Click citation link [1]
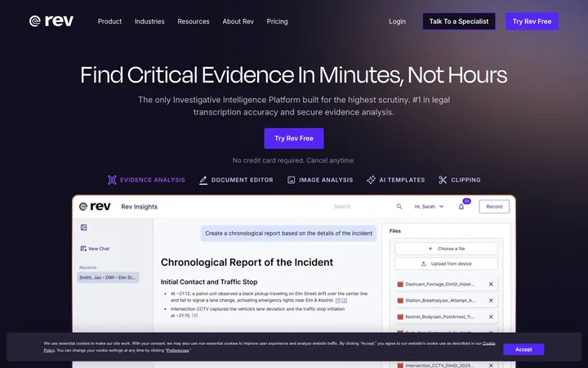Screen dimensions: 588x368 pos(338,300)
